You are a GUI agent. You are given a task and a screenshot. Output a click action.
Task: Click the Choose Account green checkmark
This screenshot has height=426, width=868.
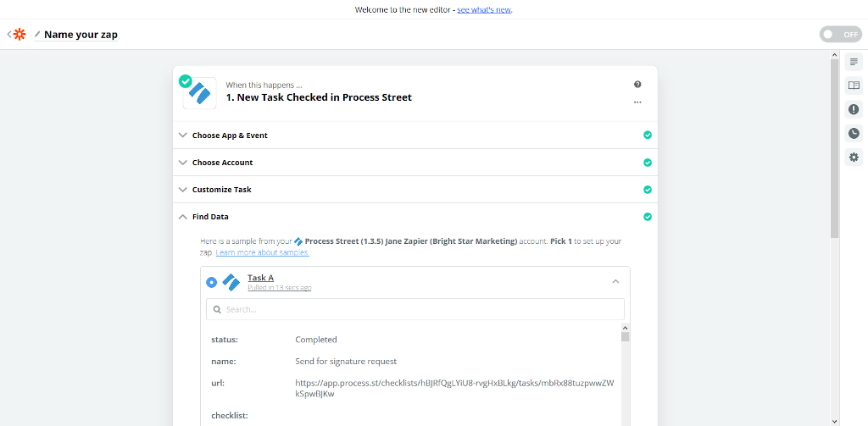click(647, 163)
